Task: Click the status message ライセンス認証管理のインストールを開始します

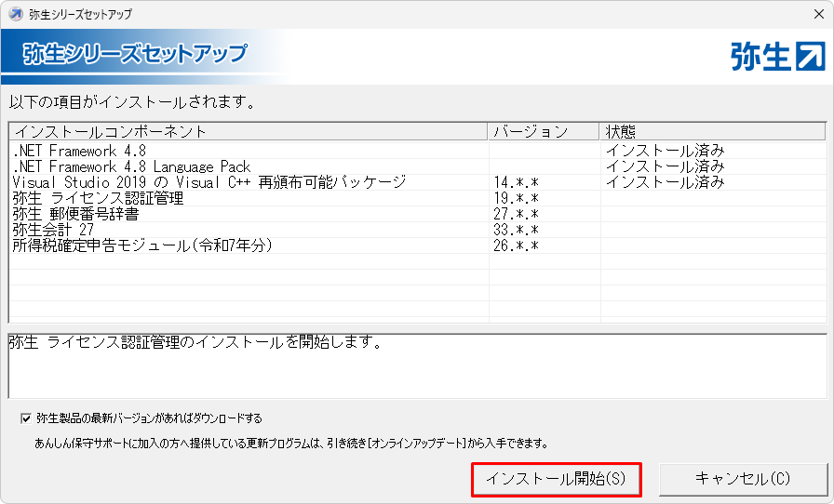Action: (x=195, y=342)
